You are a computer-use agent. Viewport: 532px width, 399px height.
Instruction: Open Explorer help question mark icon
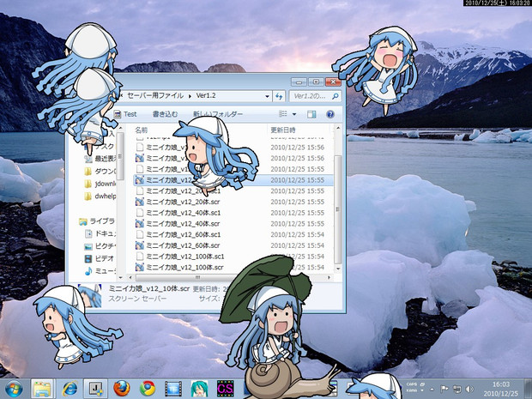coord(330,114)
